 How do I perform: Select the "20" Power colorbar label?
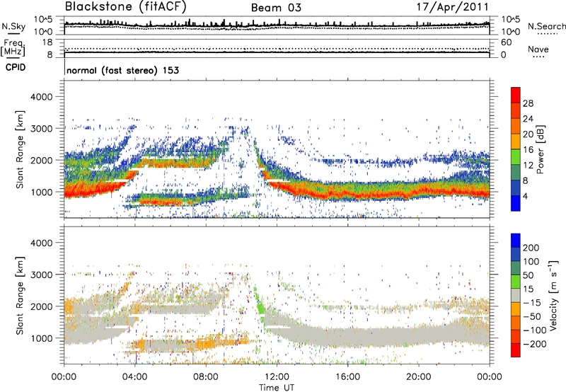(x=528, y=134)
